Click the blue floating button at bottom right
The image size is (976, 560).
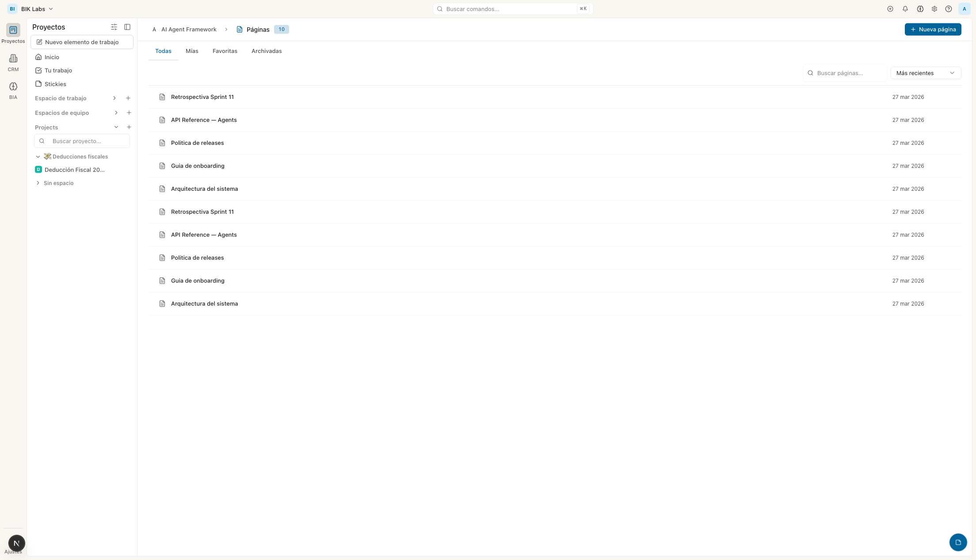tap(958, 542)
